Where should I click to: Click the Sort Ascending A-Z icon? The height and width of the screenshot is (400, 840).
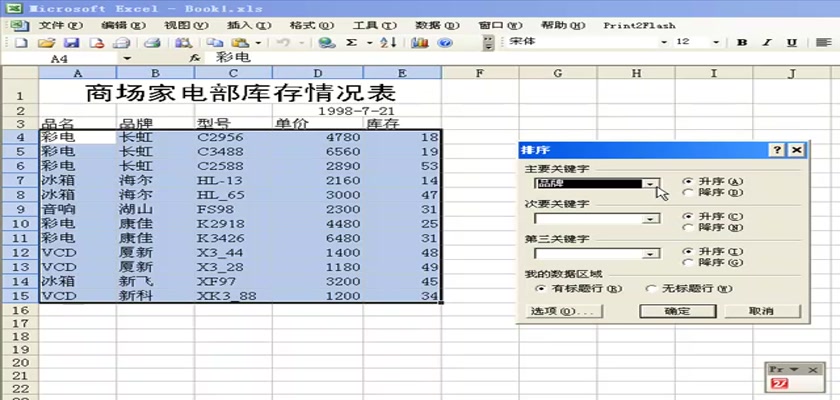(388, 43)
